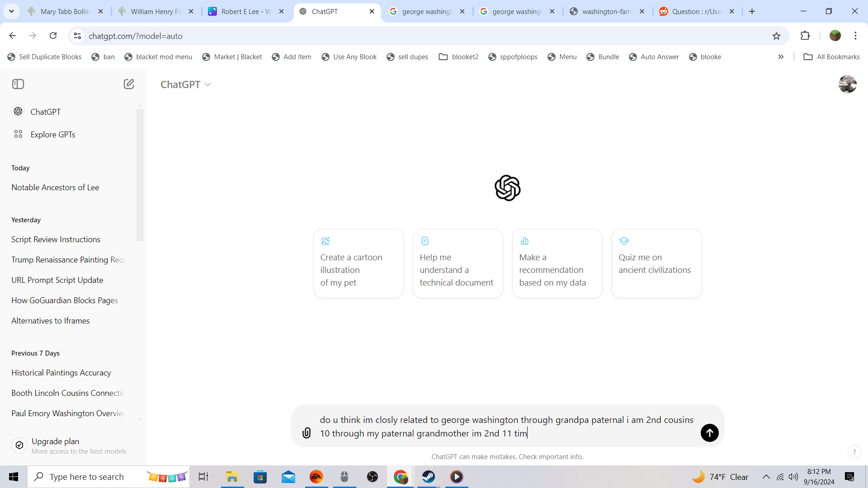
Task: Open Steam from the taskbar
Action: point(429,477)
